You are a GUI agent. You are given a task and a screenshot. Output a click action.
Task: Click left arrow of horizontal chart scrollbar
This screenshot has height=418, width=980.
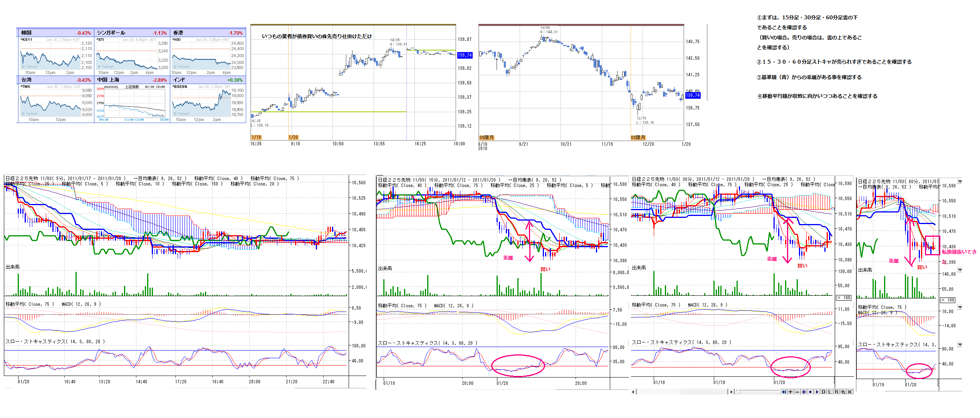[633, 392]
